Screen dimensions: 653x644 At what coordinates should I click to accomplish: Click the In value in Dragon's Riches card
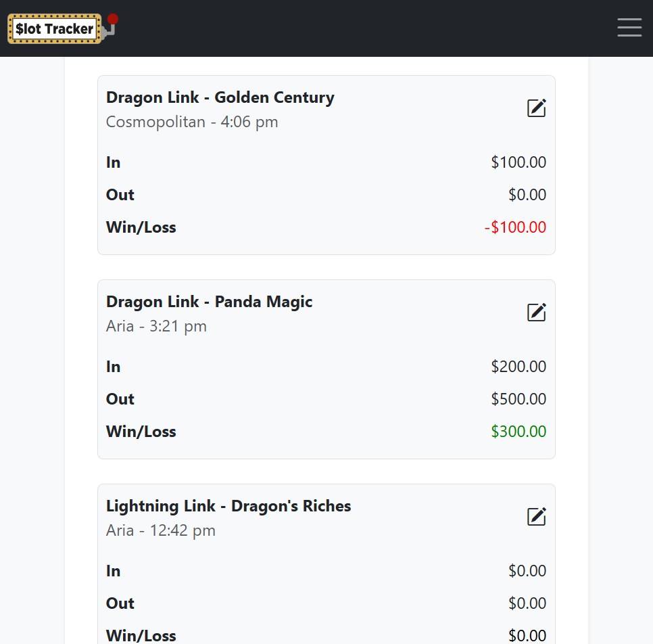coord(527,571)
